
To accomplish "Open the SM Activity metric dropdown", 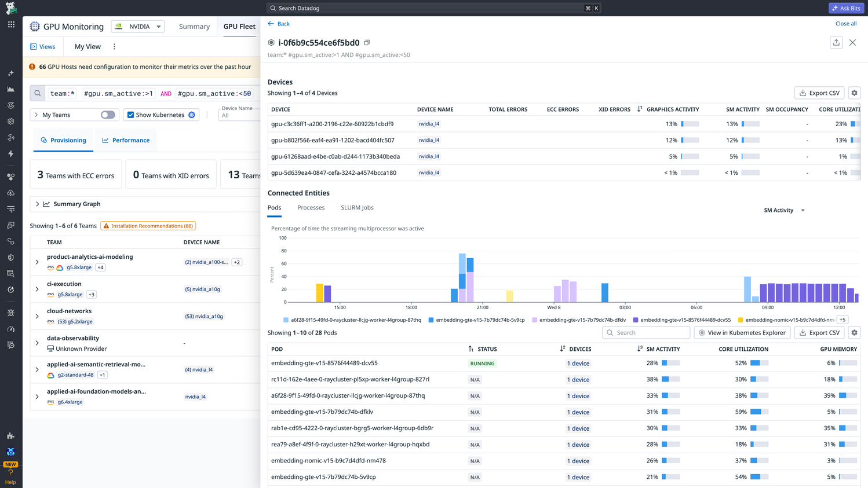I will coord(785,211).
